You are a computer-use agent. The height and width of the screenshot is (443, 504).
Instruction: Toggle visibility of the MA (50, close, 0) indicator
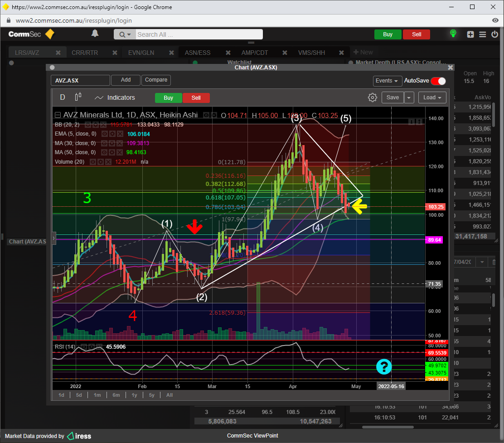(104, 152)
